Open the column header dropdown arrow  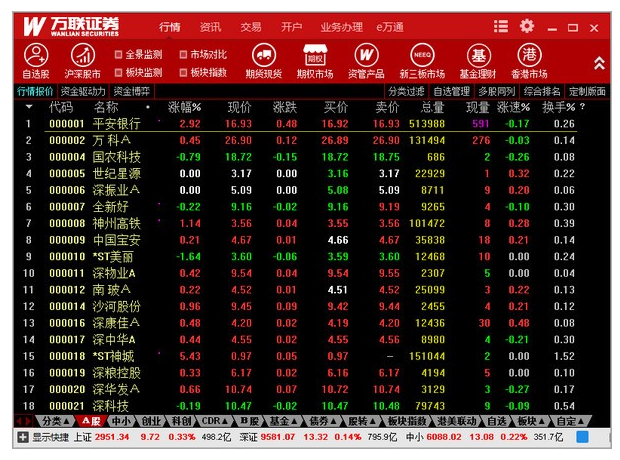(29, 107)
